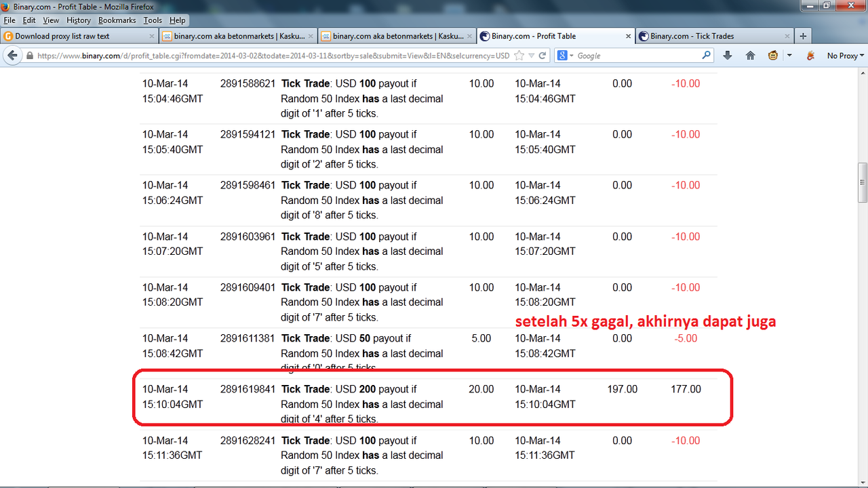Click the FoxyProxy fox icon
This screenshot has height=488, width=868.
pyautogui.click(x=810, y=56)
